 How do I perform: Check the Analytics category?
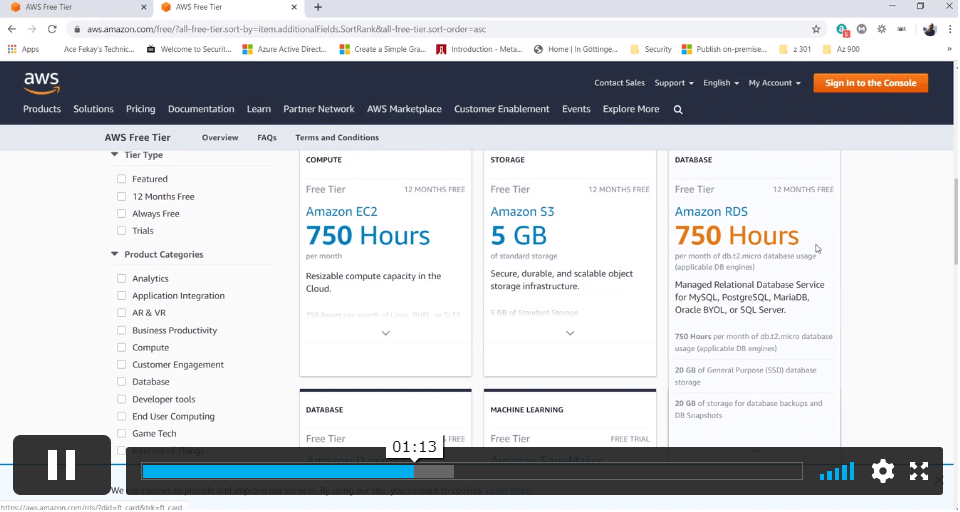tap(121, 279)
